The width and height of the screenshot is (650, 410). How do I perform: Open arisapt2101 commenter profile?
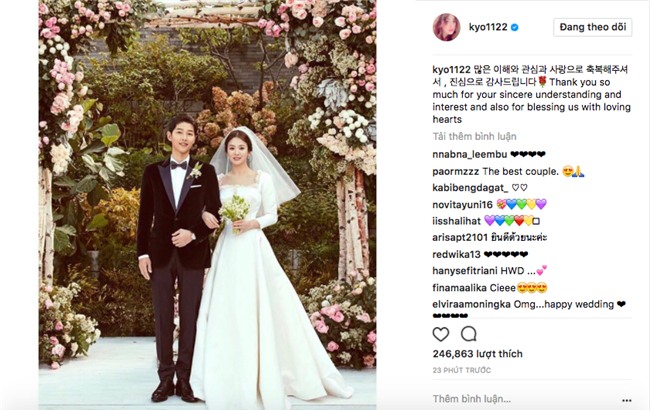tap(460, 238)
